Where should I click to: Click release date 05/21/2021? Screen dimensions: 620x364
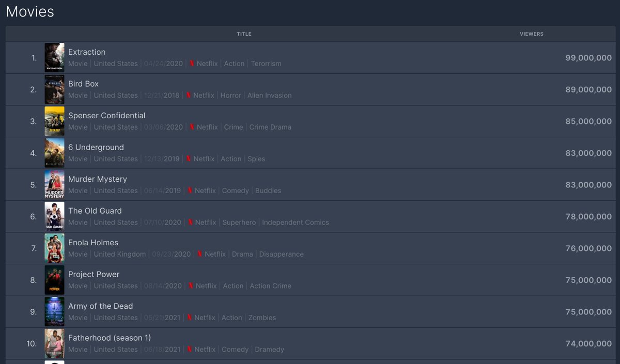click(x=162, y=318)
